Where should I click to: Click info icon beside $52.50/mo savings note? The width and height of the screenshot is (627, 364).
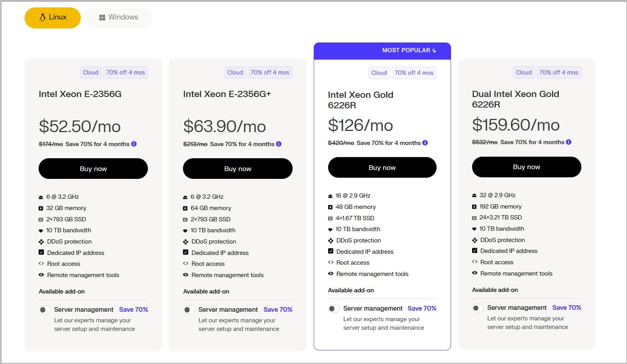point(134,144)
